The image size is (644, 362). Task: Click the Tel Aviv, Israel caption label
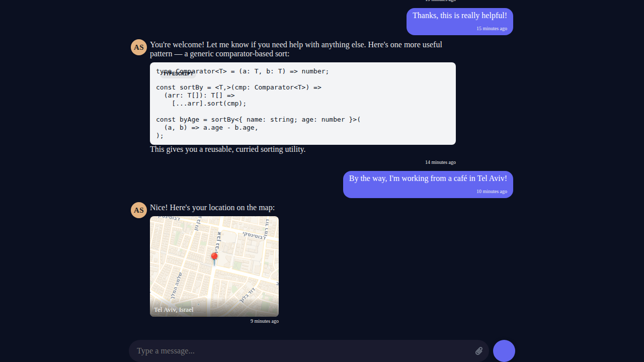[174, 309]
